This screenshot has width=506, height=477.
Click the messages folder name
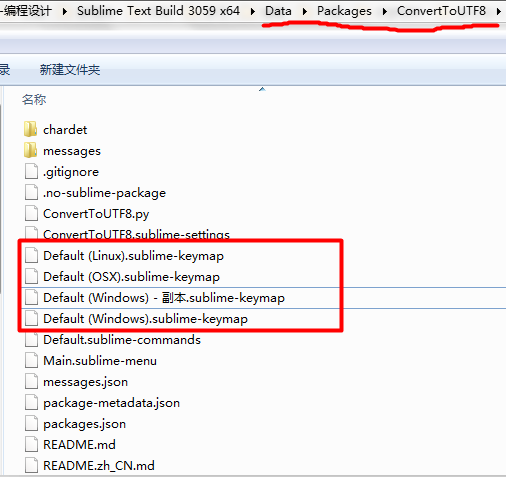tap(72, 151)
